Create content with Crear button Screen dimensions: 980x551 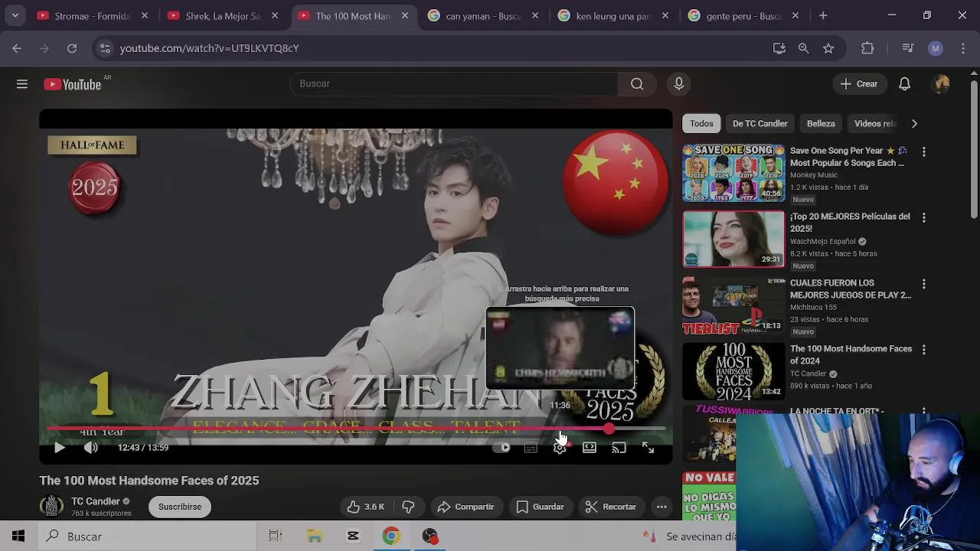tap(859, 84)
